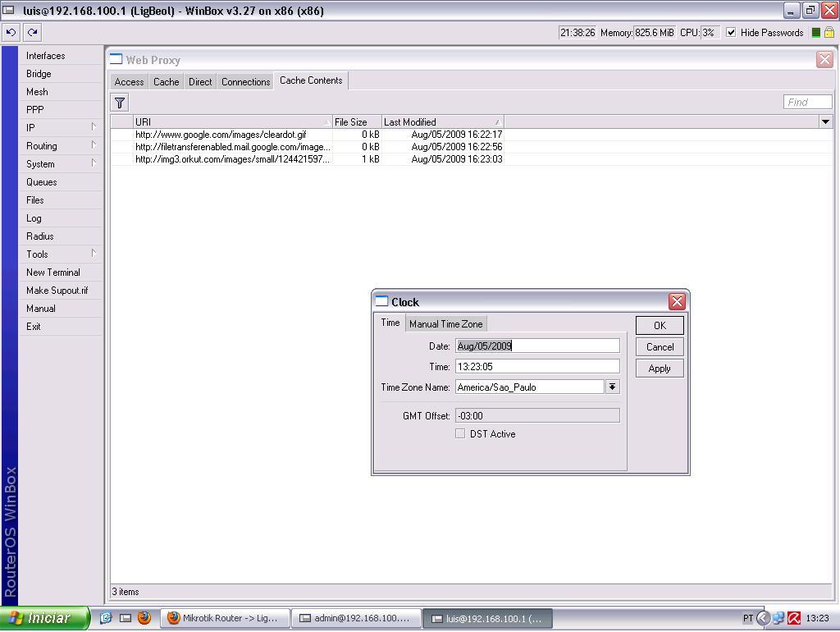Open Files in the sidebar menu

60,200
